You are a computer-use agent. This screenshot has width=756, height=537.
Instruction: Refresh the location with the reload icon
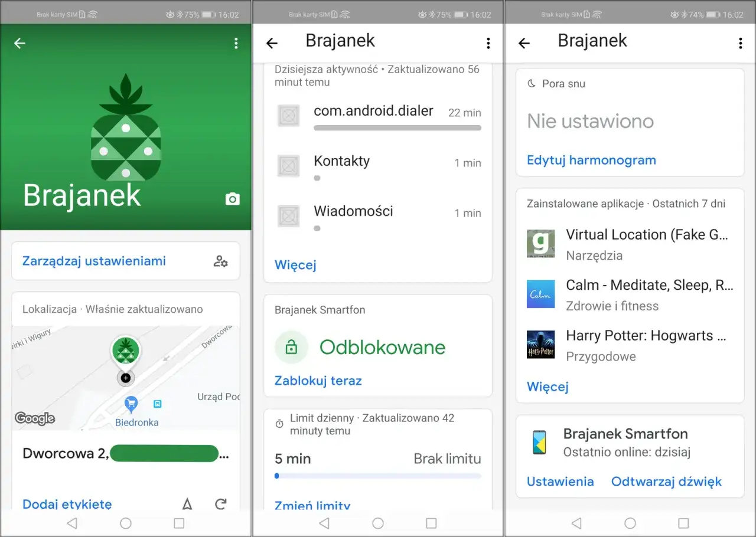(221, 504)
